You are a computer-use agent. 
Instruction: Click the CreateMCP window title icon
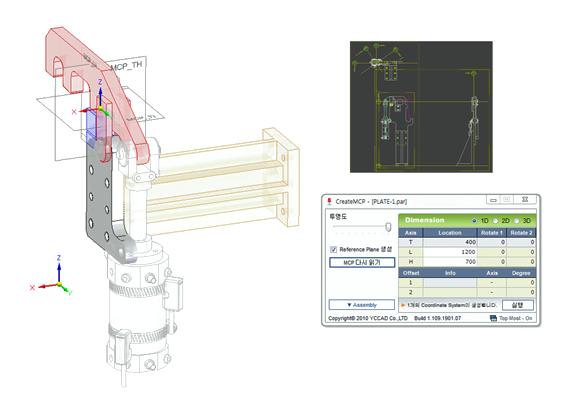(x=329, y=201)
